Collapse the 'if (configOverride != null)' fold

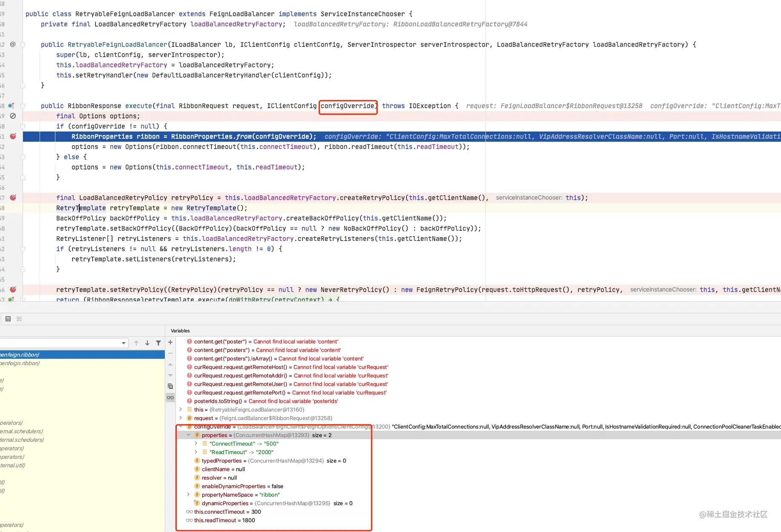point(23,126)
